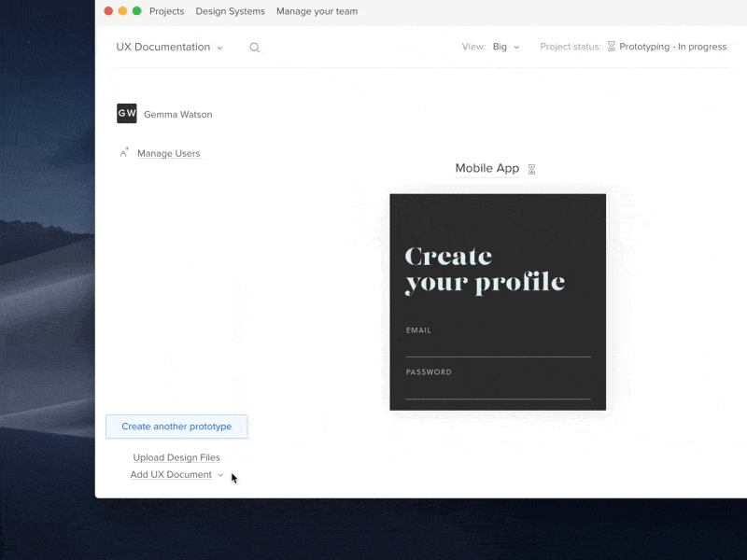The width and height of the screenshot is (747, 560).
Task: Click Create another prototype button
Action: [176, 427]
